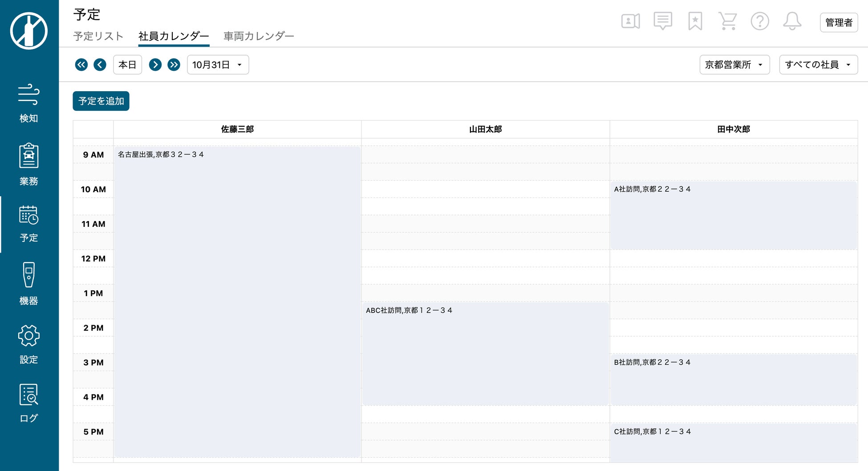868x471 pixels.
Task: Open the contact card icon in header
Action: click(630, 21)
